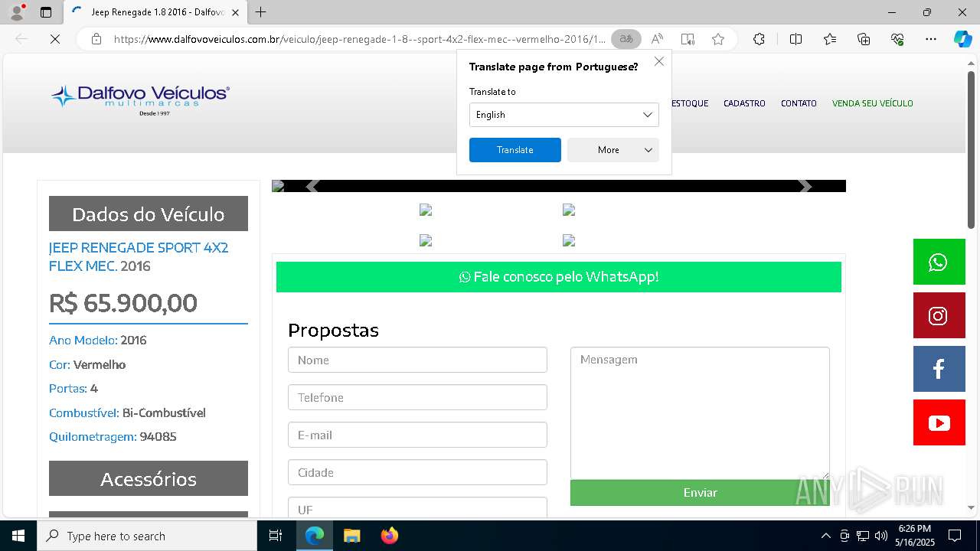Open Read aloud in address bar
Viewport: 980px width, 551px height.
pos(657,39)
